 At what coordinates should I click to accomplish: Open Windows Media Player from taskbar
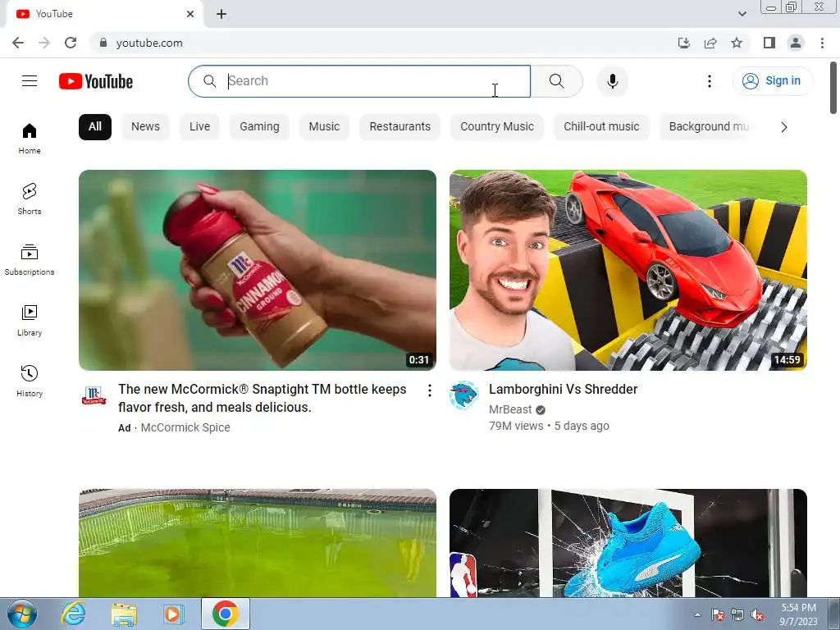pos(172,614)
